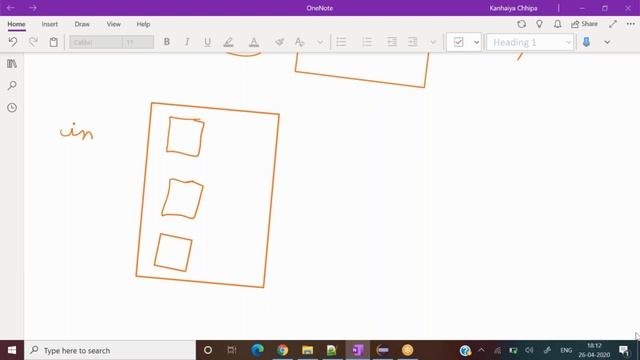The width and height of the screenshot is (640, 360).
Task: Open the more options ellipsis menu
Action: click(631, 24)
